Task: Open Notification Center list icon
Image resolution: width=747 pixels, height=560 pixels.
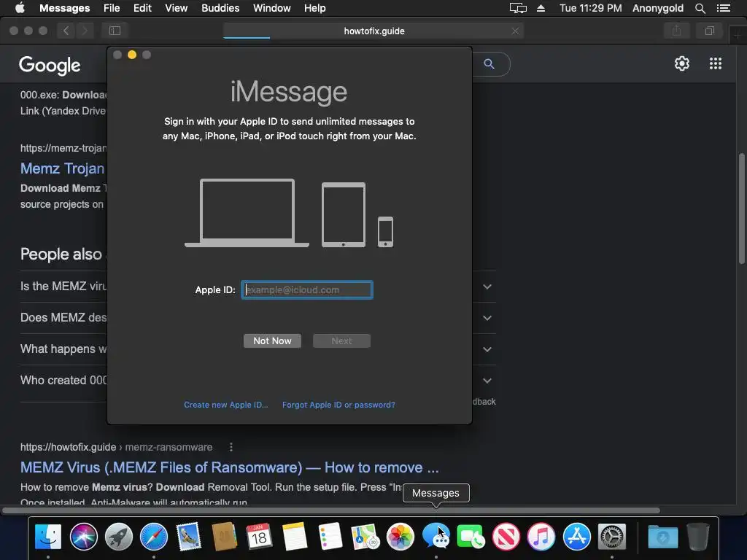Action: pos(724,8)
